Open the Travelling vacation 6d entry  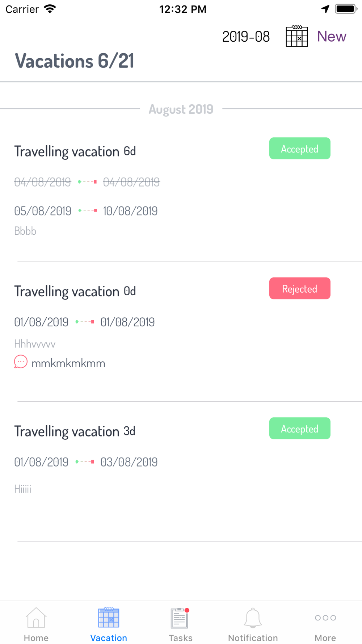(181, 192)
